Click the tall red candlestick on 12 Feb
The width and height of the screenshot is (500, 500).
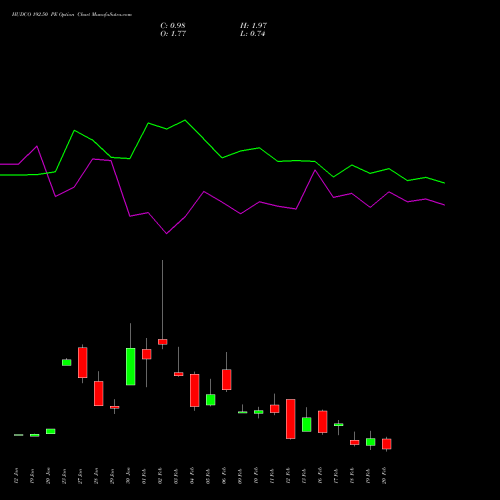tap(291, 419)
